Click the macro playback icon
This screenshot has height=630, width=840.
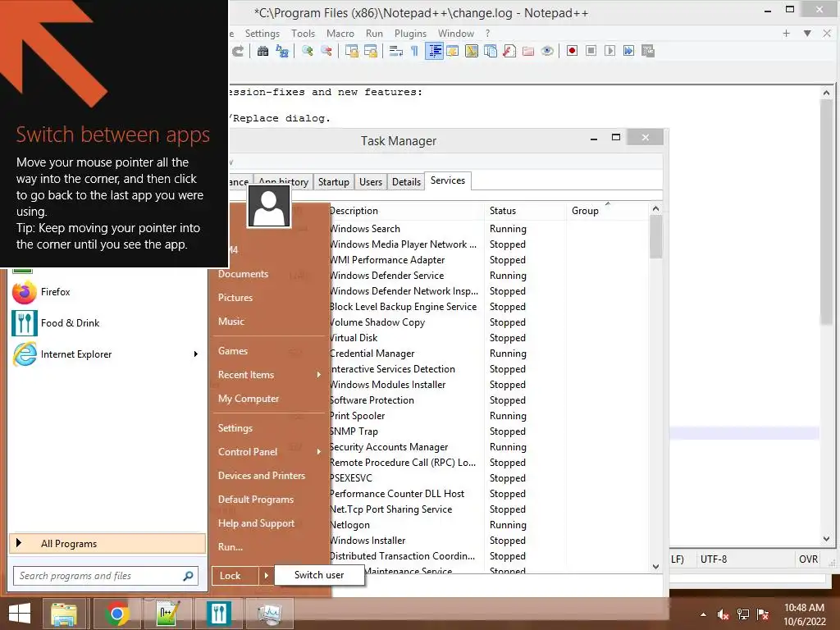pyautogui.click(x=609, y=51)
